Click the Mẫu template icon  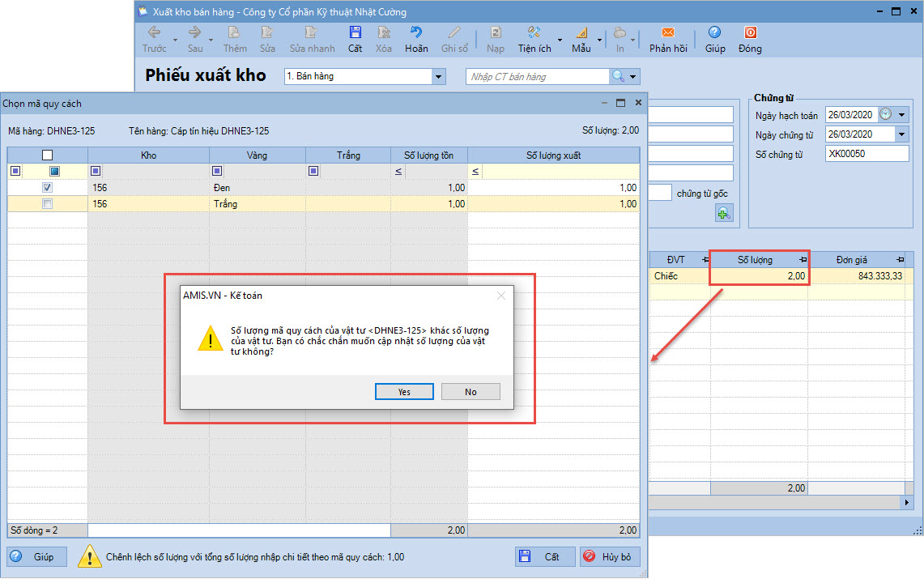pos(581,34)
